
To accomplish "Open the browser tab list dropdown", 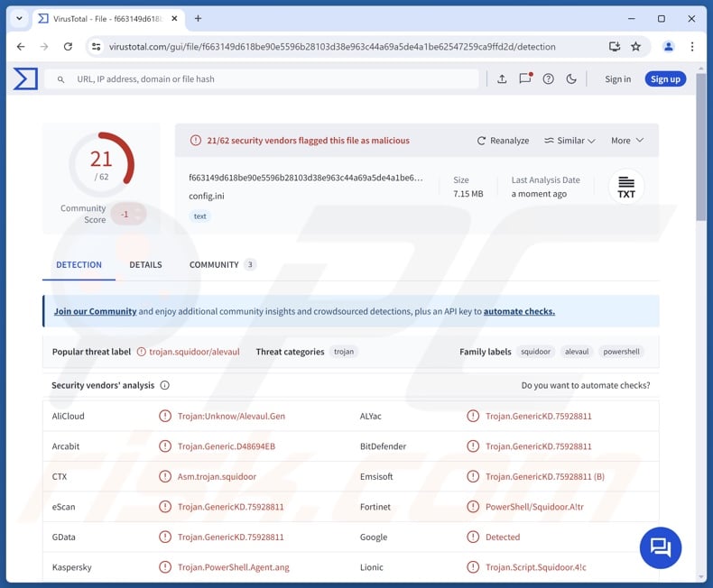I will [x=17, y=18].
